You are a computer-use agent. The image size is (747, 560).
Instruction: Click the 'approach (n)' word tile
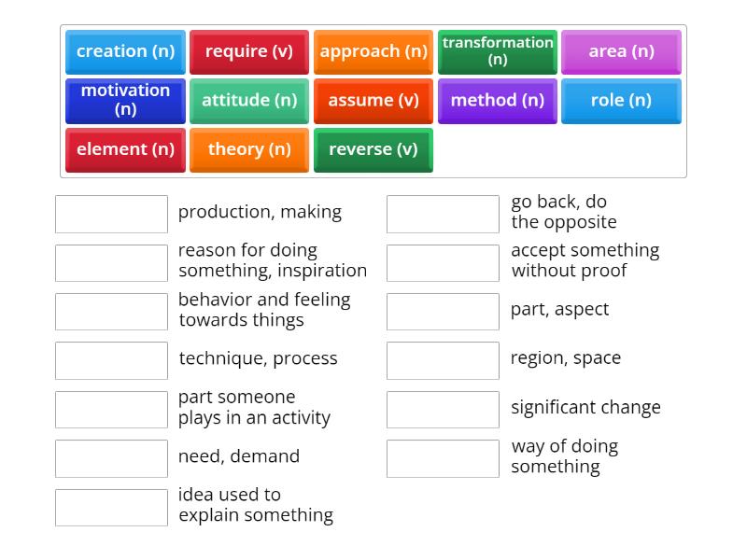[x=373, y=51]
